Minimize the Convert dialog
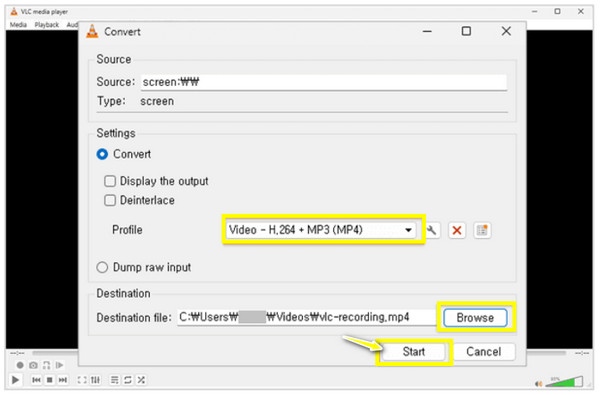The width and height of the screenshot is (600, 395). tap(427, 31)
